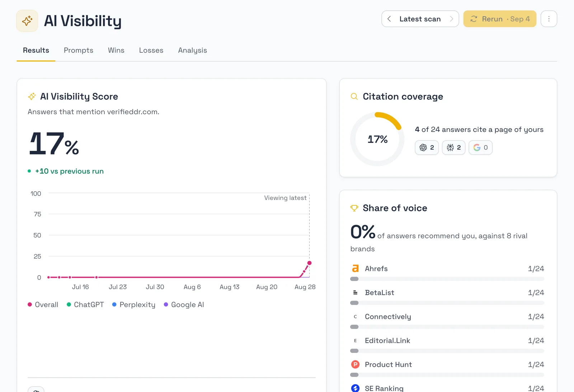Click '4 of 24 answers cite a page' text

click(479, 129)
